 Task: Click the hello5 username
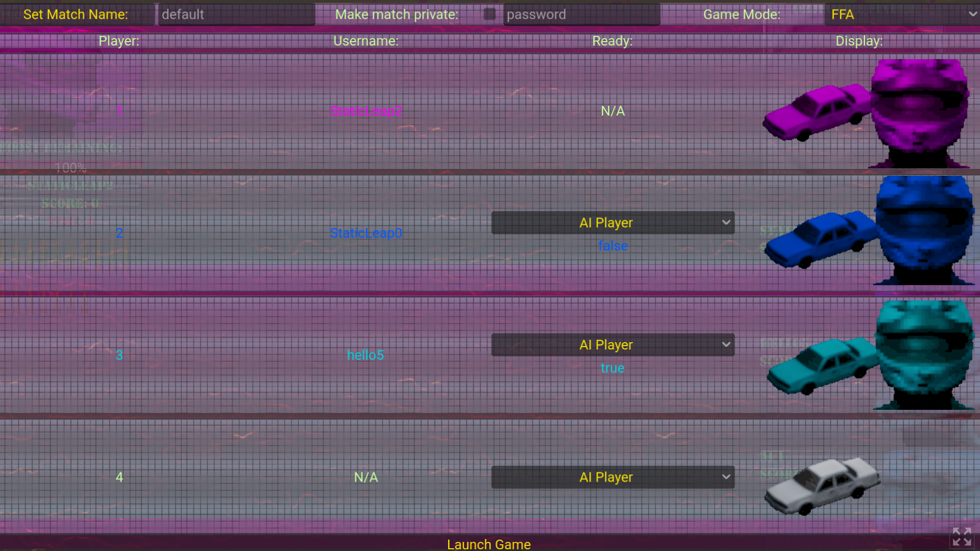(x=366, y=355)
